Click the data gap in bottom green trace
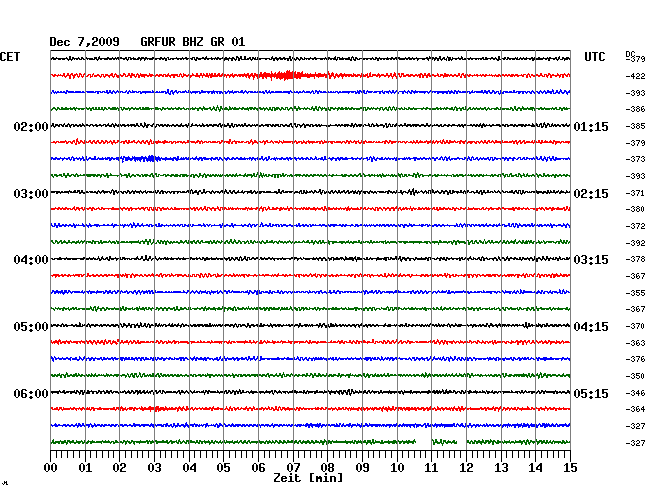 424,442
